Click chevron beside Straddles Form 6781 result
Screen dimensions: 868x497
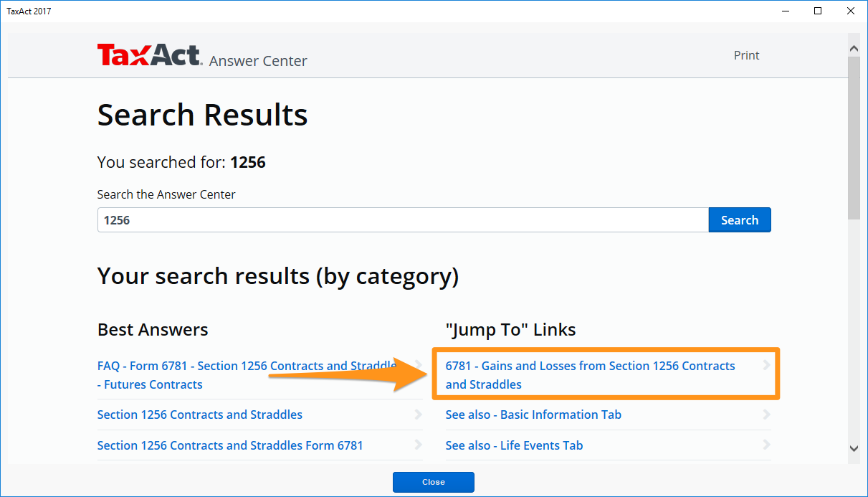click(x=418, y=445)
